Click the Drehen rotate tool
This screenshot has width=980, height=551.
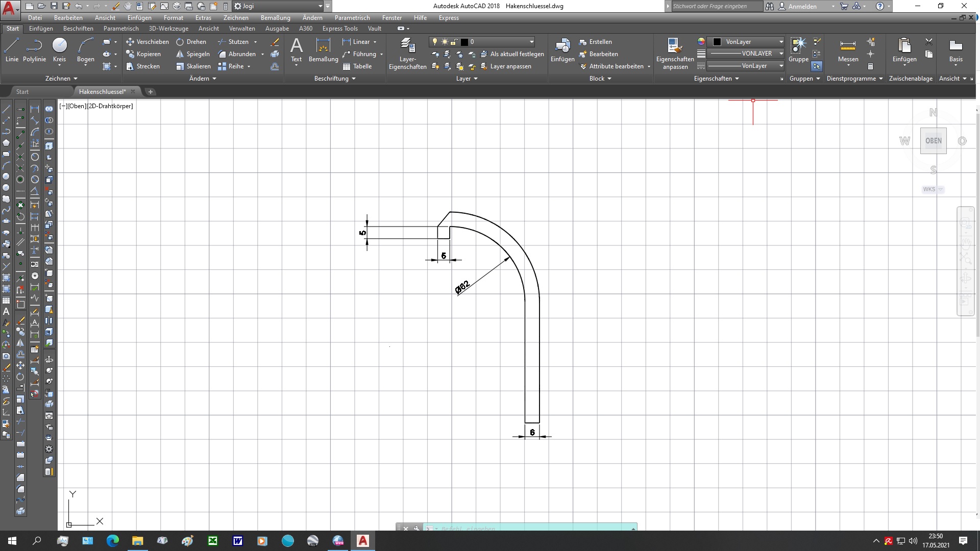[191, 42]
